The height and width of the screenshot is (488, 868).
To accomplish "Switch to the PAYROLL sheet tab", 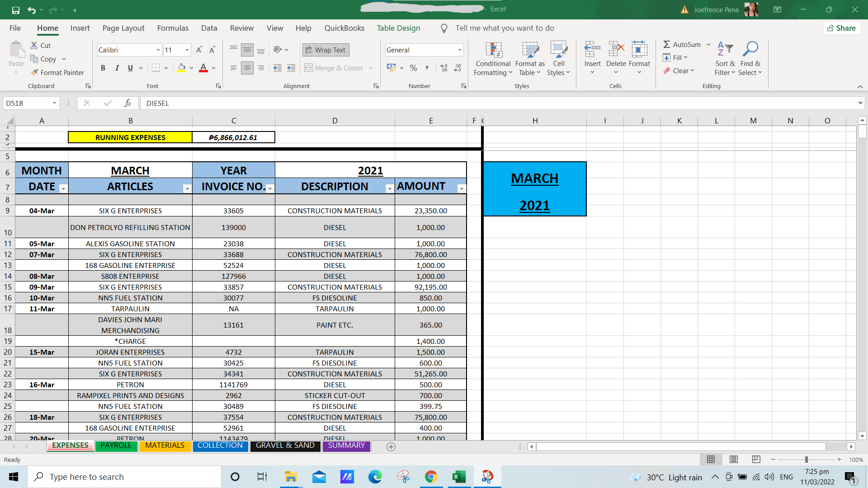I will (x=116, y=446).
